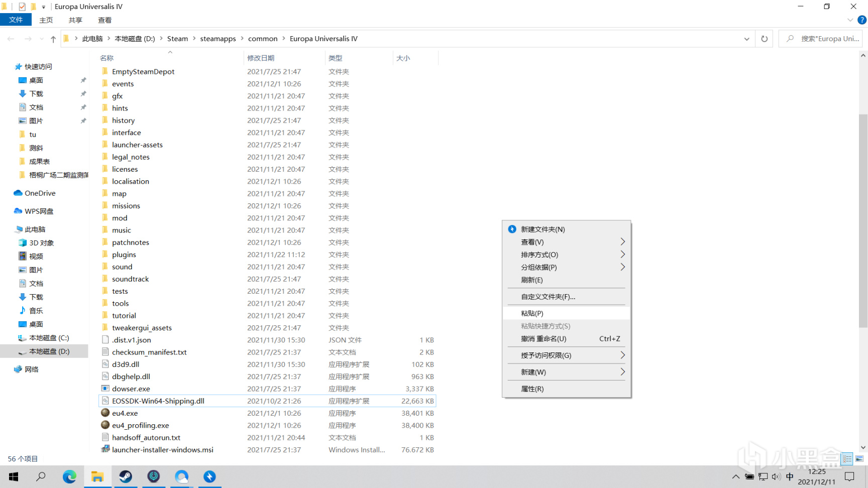Open 3D 对象 folder in sidebar
This screenshot has width=868, height=488.
[x=41, y=243]
